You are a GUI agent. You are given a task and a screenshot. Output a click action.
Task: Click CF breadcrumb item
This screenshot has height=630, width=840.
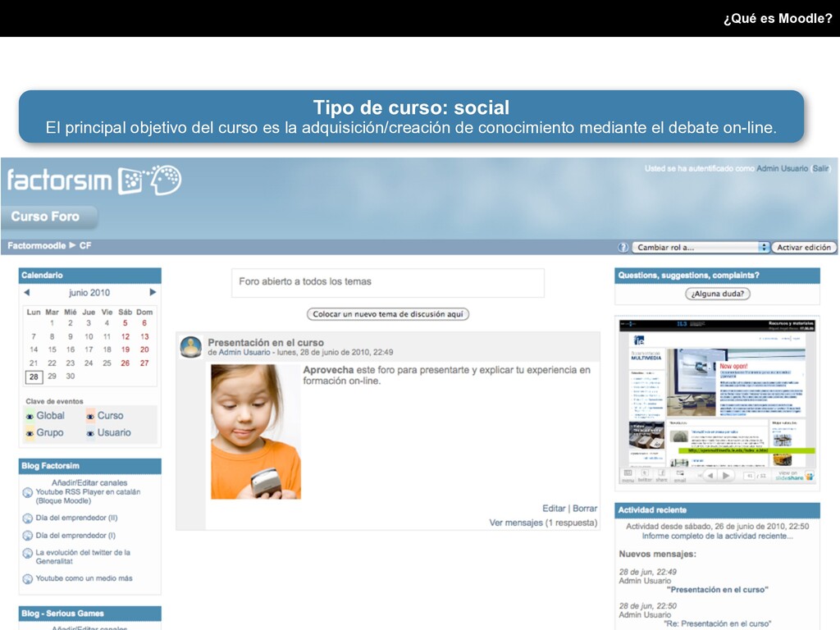pos(85,245)
